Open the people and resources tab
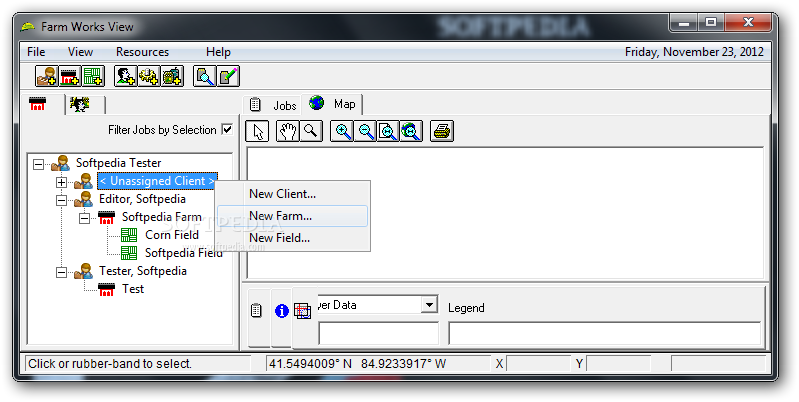 [x=81, y=105]
